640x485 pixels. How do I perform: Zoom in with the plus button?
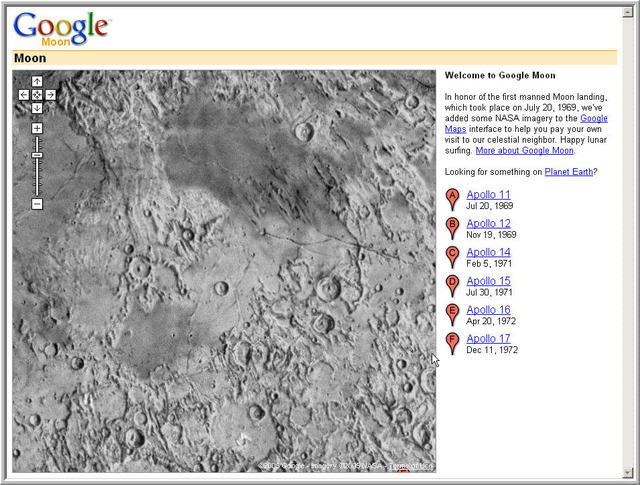pyautogui.click(x=37, y=129)
